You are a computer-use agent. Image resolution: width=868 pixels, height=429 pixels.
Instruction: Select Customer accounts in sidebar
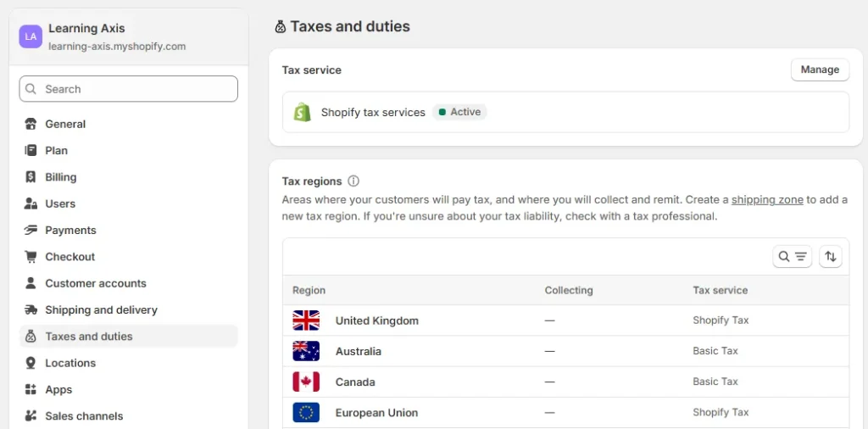point(96,283)
